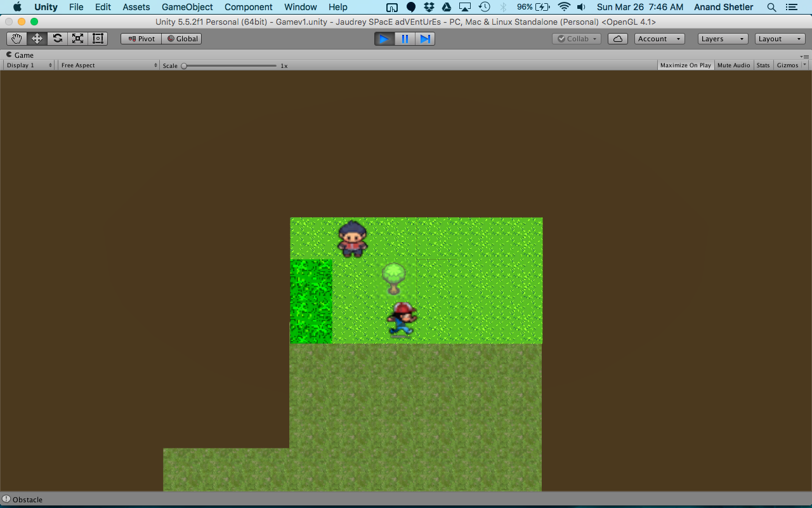Toggle Mute Audio
The height and width of the screenshot is (508, 812).
click(x=734, y=65)
